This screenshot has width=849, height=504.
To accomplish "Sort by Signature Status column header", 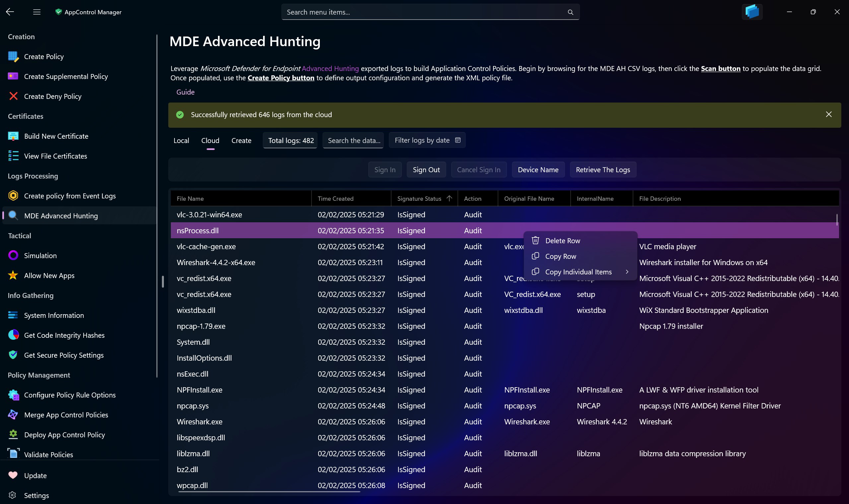I will click(424, 198).
